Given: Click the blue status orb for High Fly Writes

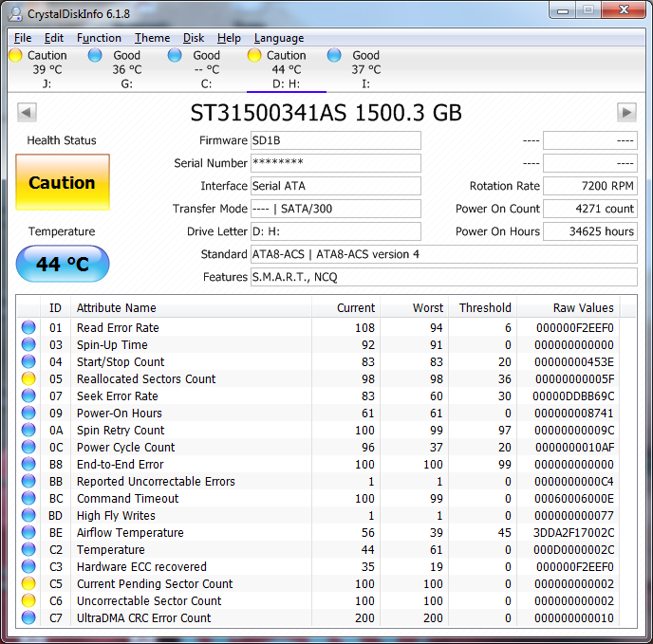Looking at the screenshot, I should (x=28, y=515).
